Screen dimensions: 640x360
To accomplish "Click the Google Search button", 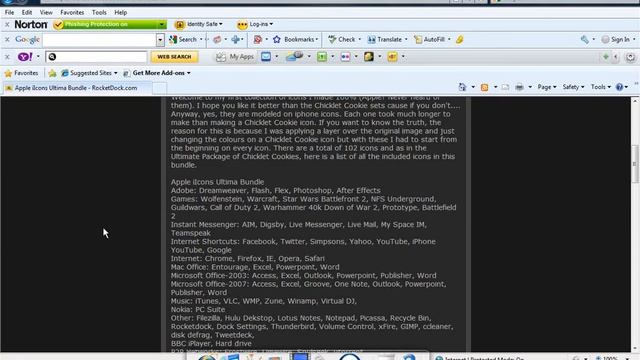I will [183, 40].
